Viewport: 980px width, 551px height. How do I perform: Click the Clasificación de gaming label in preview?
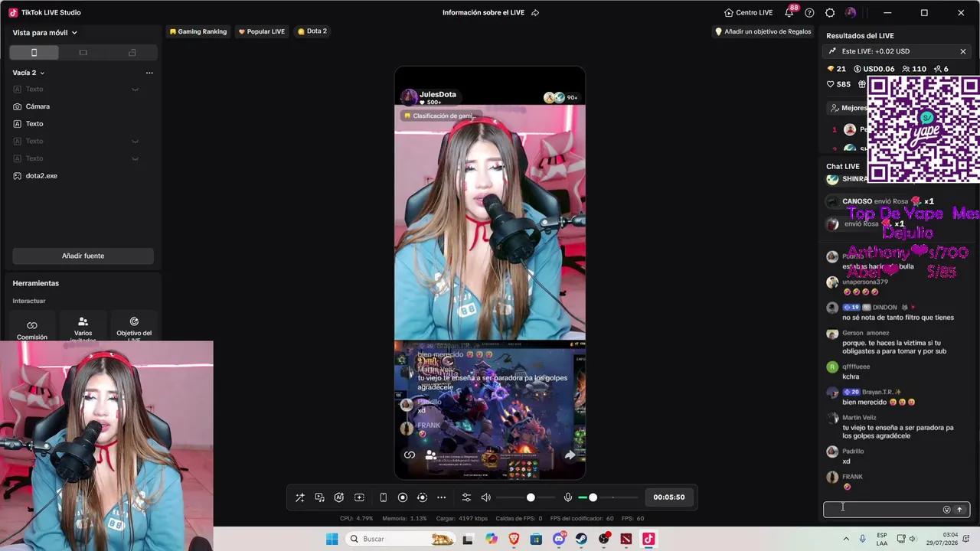[439, 116]
